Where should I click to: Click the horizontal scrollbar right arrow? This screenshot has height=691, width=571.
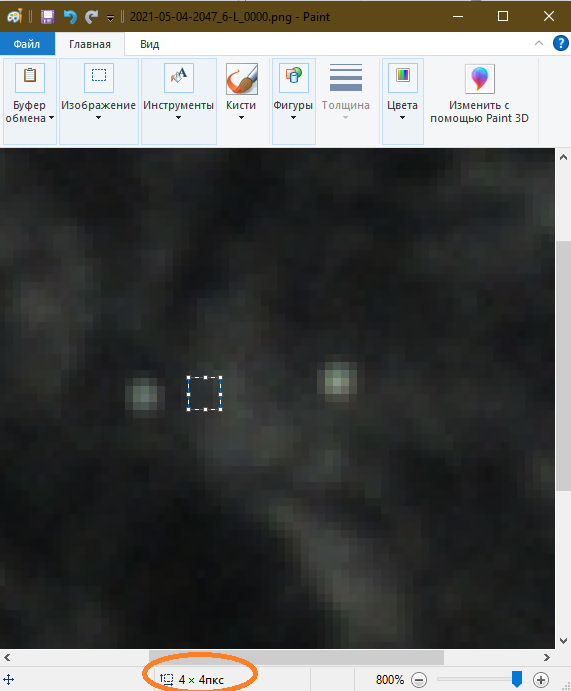point(547,658)
